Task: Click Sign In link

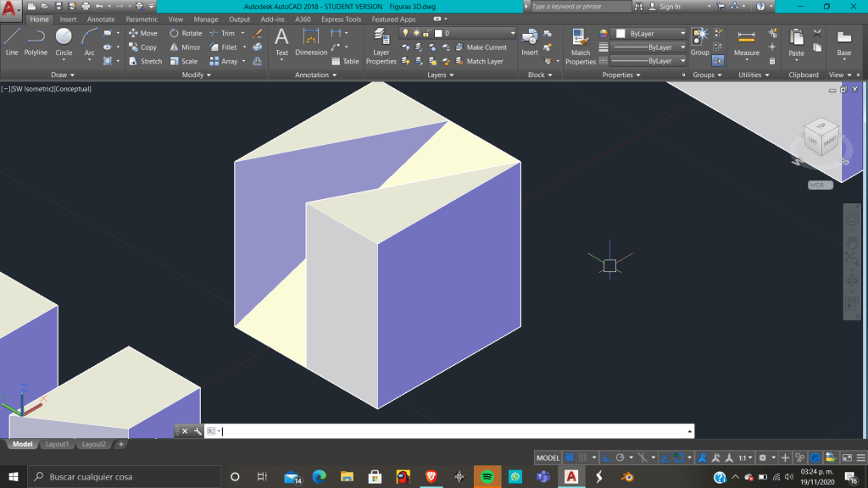Action: coord(670,7)
